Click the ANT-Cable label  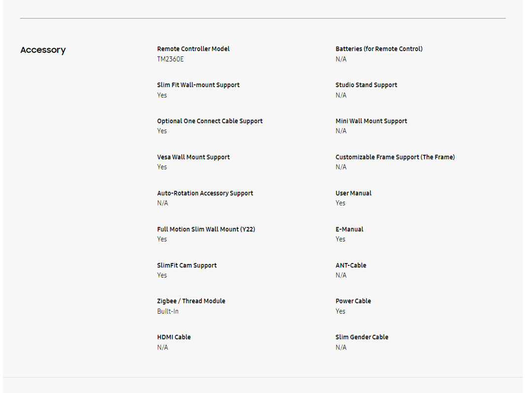(351, 265)
